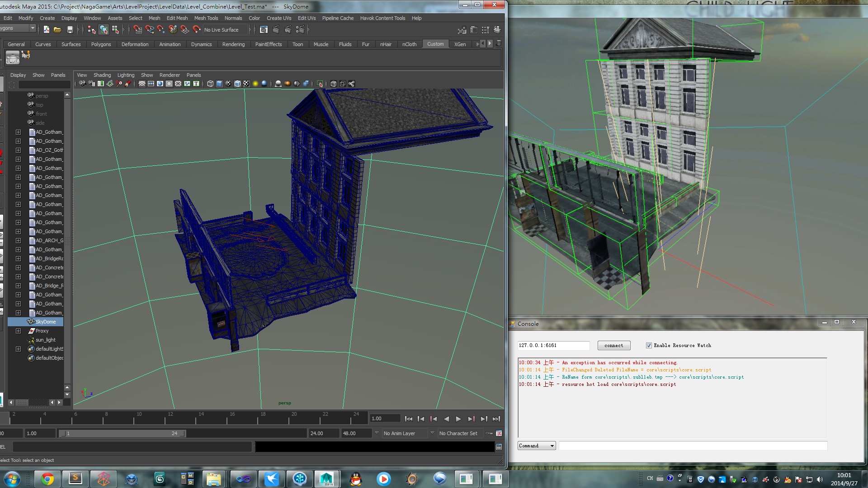The width and height of the screenshot is (868, 488).
Task: Switch to the Polygons shelf tab
Action: coord(101,44)
